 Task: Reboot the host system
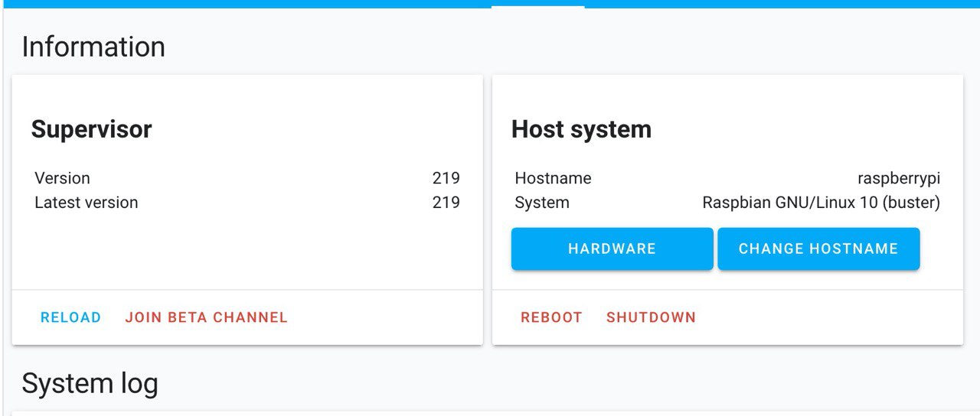[551, 317]
